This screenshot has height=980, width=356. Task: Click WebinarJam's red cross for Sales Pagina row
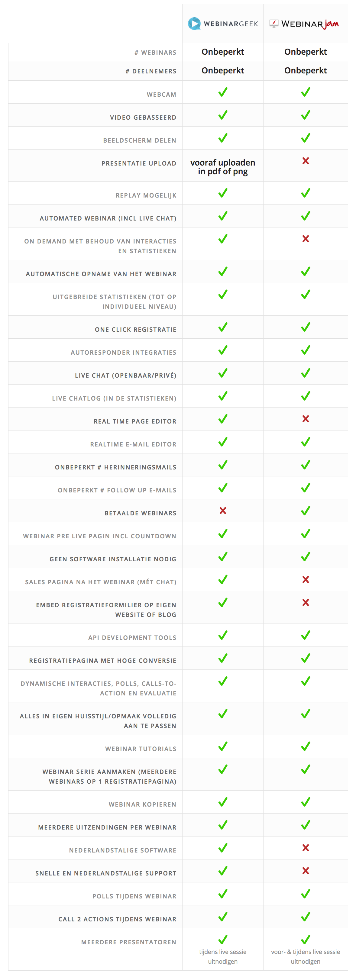[305, 579]
